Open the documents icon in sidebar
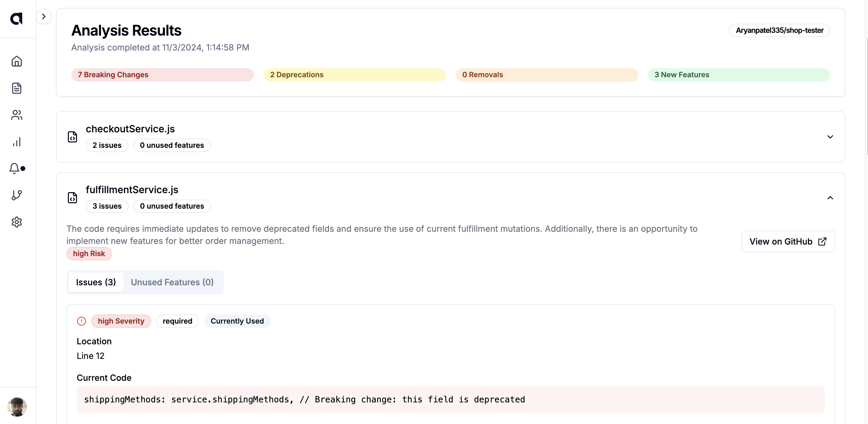Viewport: 868px width, 424px height. (16, 88)
